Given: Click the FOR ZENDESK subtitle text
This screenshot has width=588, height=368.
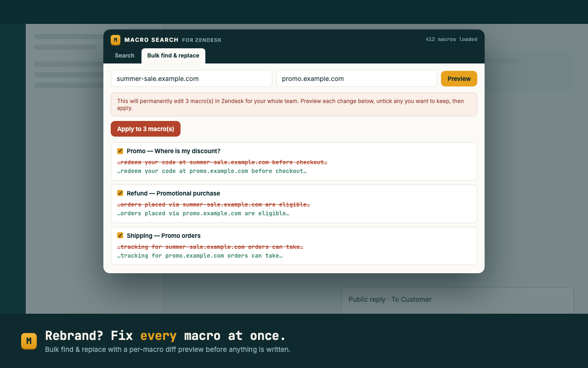Looking at the screenshot, I should tap(202, 40).
